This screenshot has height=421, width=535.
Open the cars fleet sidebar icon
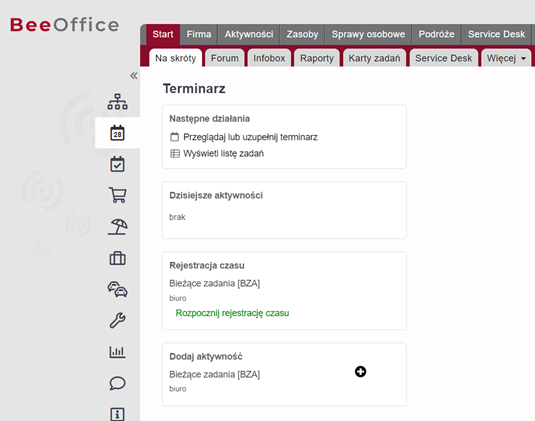pos(117,289)
